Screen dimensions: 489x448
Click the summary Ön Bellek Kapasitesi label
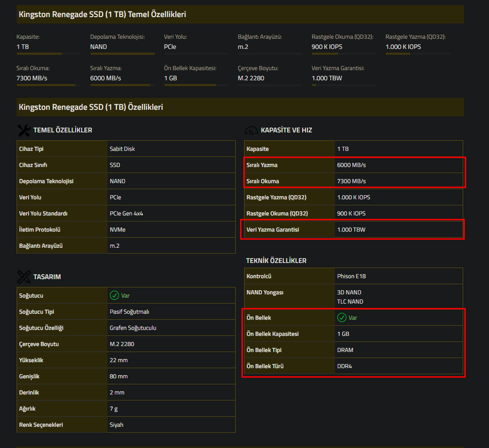point(190,68)
